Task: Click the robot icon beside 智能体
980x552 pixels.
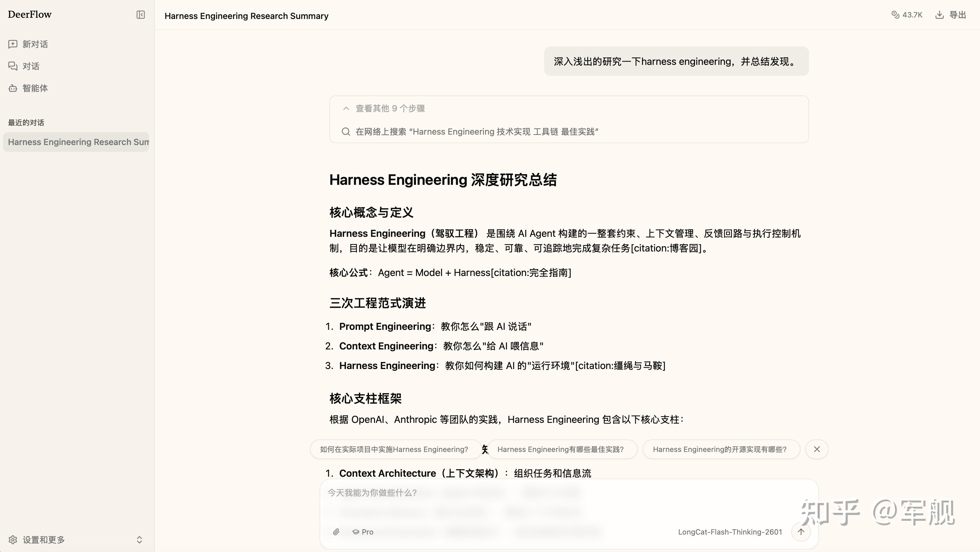Action: [13, 88]
